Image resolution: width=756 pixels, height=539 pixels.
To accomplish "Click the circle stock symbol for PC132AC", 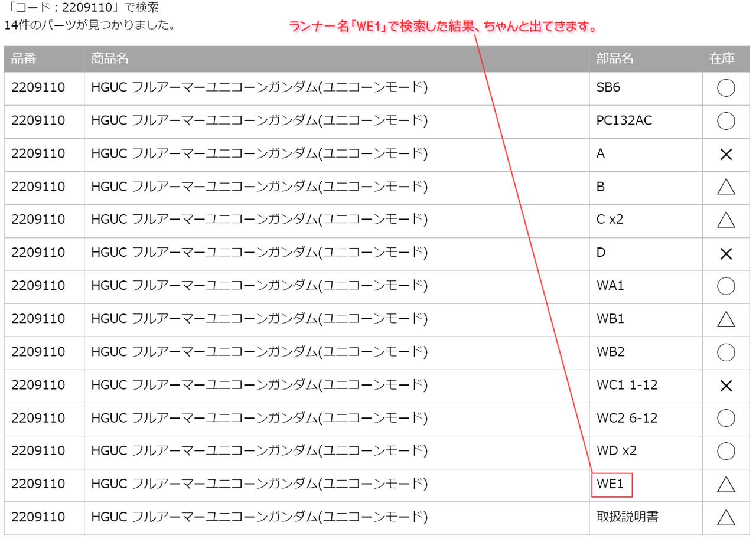I will click(726, 121).
